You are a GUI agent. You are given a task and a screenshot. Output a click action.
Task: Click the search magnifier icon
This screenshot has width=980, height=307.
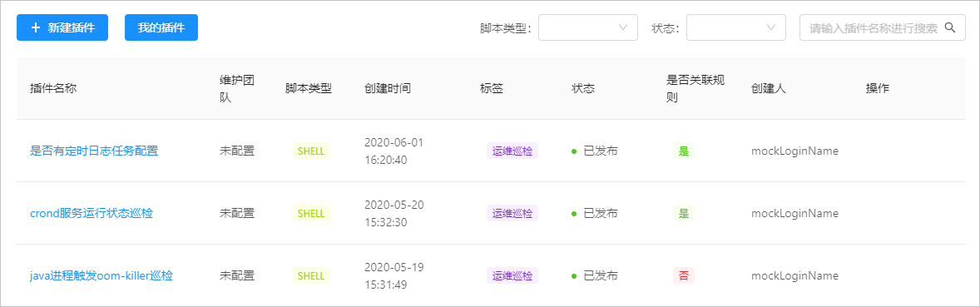pyautogui.click(x=950, y=27)
